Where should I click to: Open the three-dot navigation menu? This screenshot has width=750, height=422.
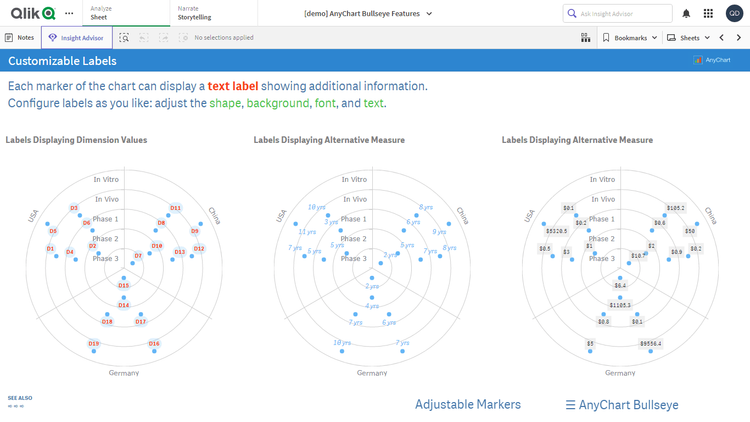[69, 13]
